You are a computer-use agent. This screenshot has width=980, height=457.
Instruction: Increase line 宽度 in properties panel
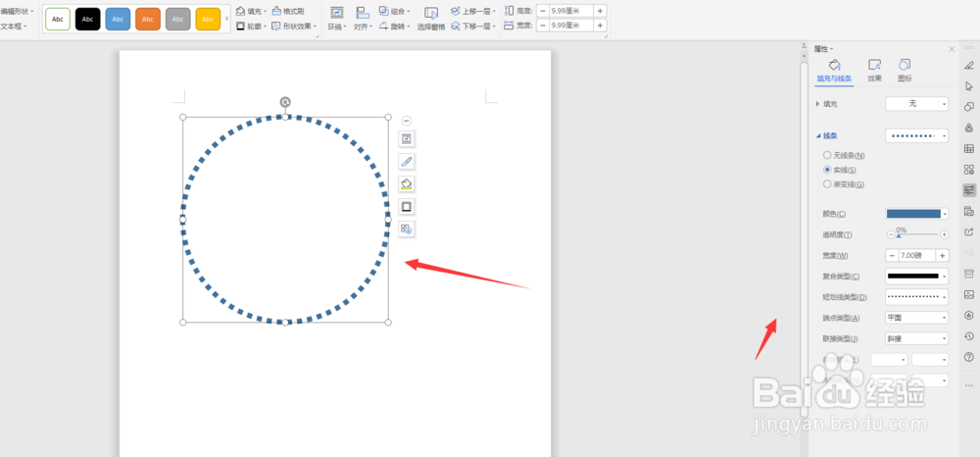point(942,255)
